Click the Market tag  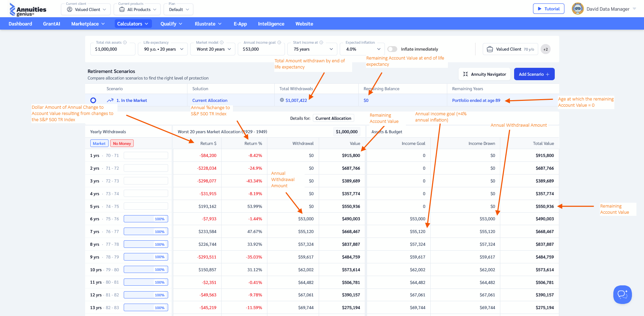(99, 144)
